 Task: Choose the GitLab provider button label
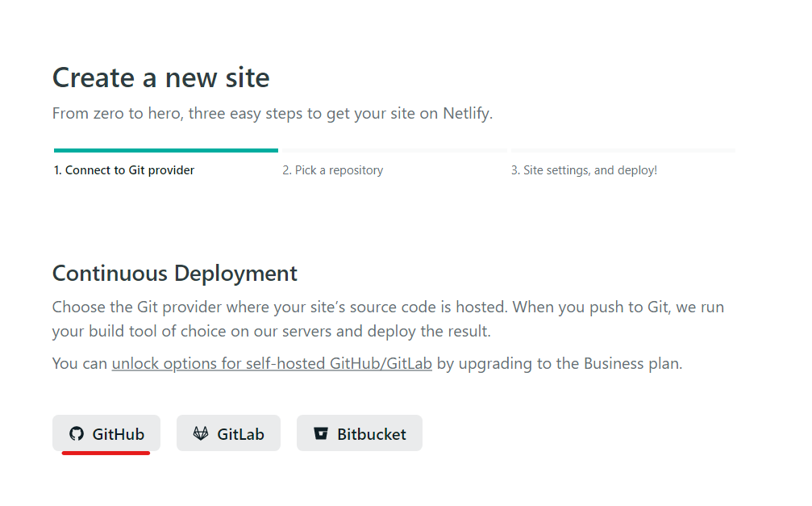click(240, 434)
